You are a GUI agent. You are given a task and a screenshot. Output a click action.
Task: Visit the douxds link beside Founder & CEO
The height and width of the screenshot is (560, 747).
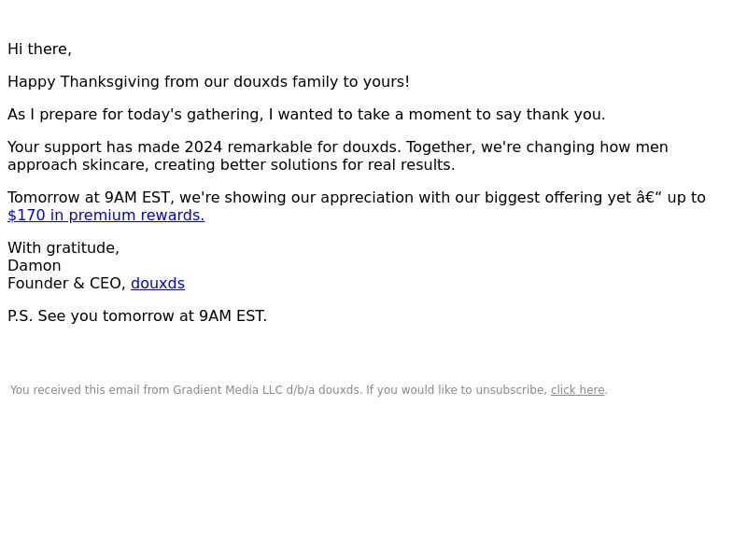158,284
